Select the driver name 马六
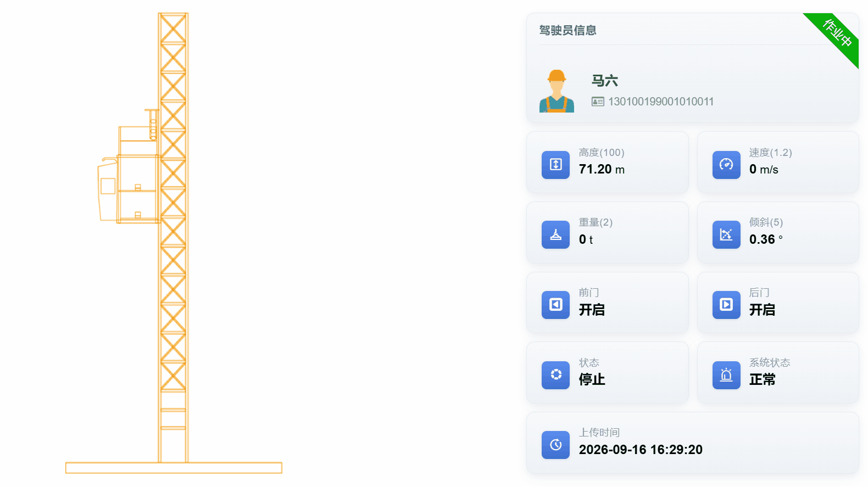 (605, 81)
